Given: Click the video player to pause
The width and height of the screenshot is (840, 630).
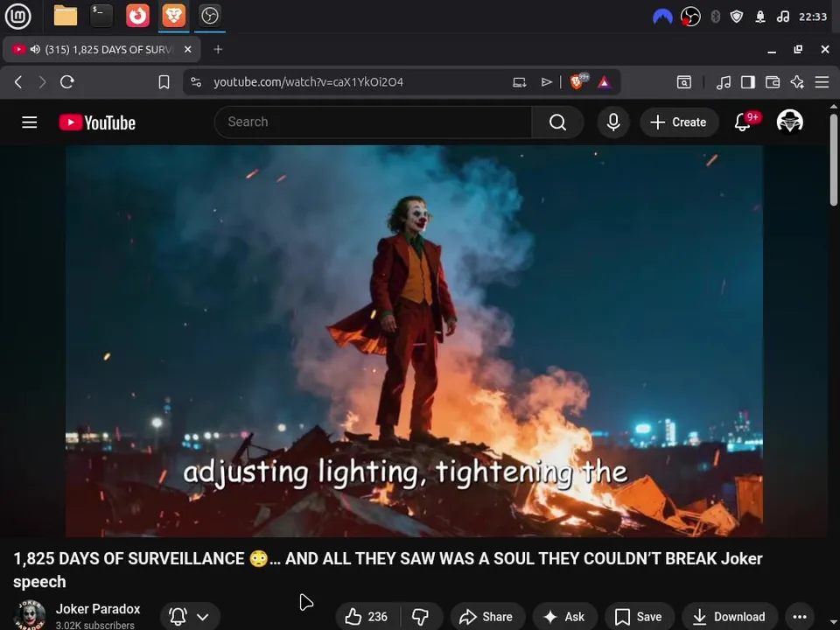Looking at the screenshot, I should [414, 340].
